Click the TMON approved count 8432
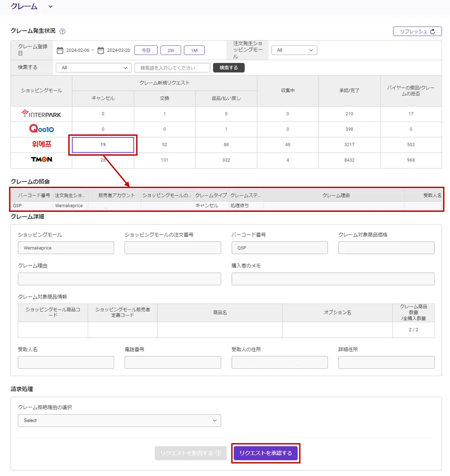450x476 pixels. (x=349, y=160)
